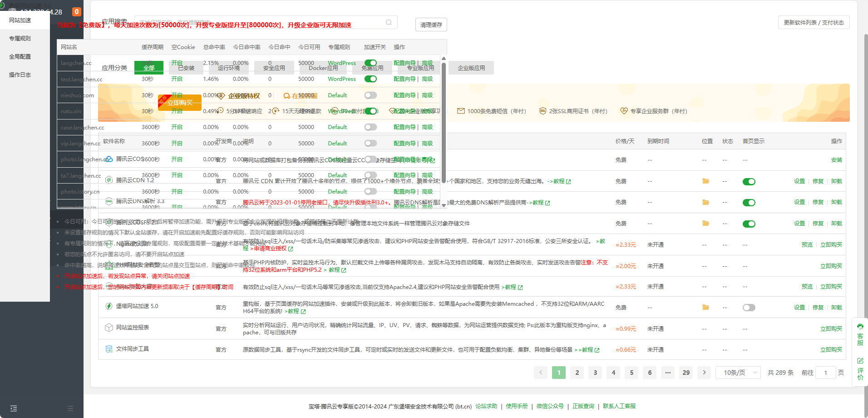Go to previous page with left chevron
The image size is (868, 418).
point(541,373)
